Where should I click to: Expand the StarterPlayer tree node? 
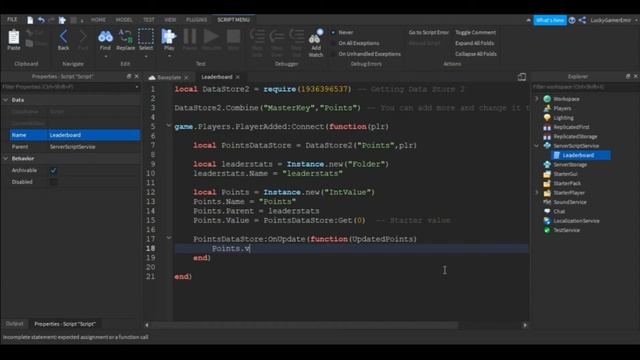click(x=537, y=193)
